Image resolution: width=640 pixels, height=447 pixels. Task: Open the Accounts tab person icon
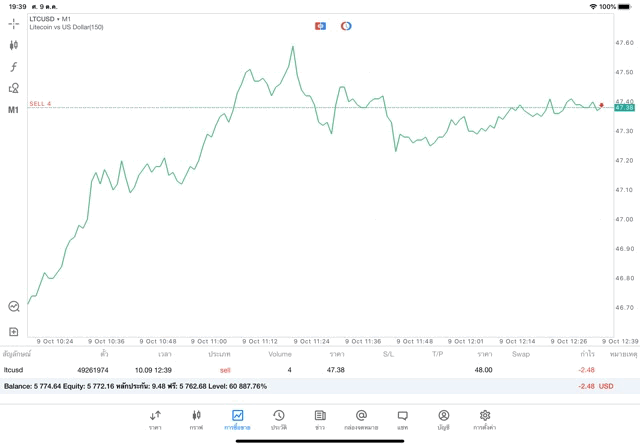pyautogui.click(x=444, y=420)
